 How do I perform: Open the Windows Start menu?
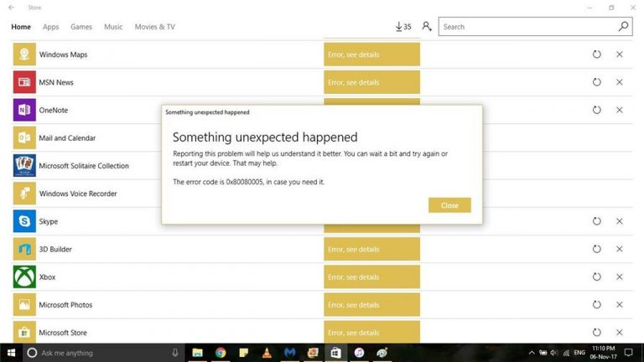point(11,353)
